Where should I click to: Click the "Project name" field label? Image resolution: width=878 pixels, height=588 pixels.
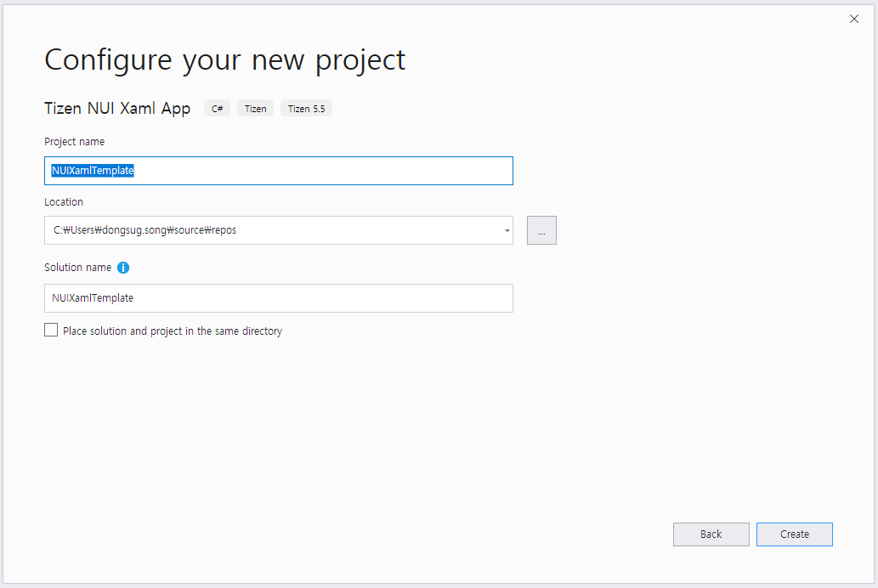pyautogui.click(x=75, y=142)
